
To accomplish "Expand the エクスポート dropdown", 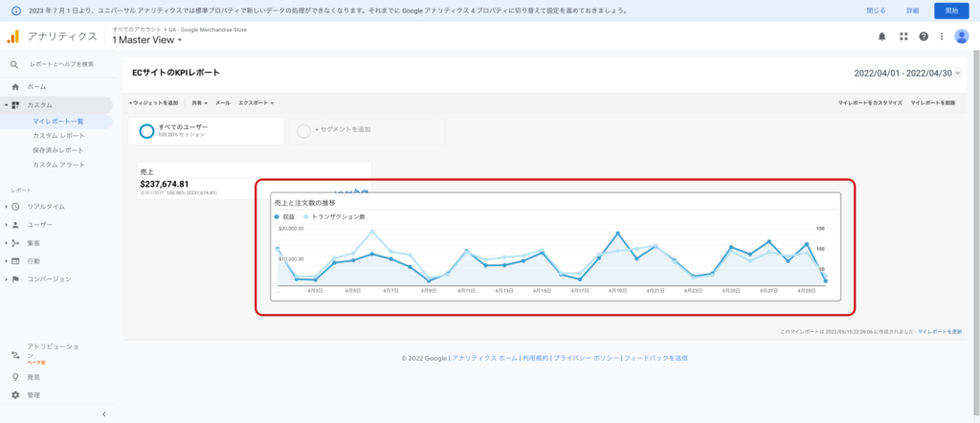I will tap(256, 102).
